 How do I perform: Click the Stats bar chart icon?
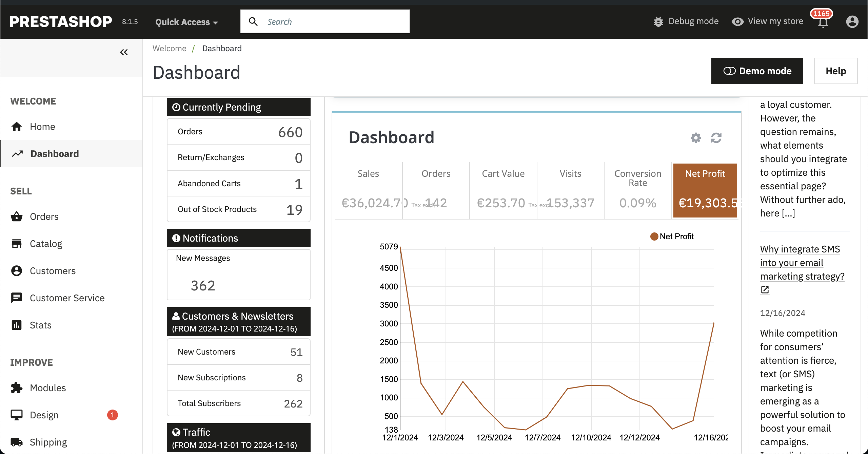click(17, 325)
